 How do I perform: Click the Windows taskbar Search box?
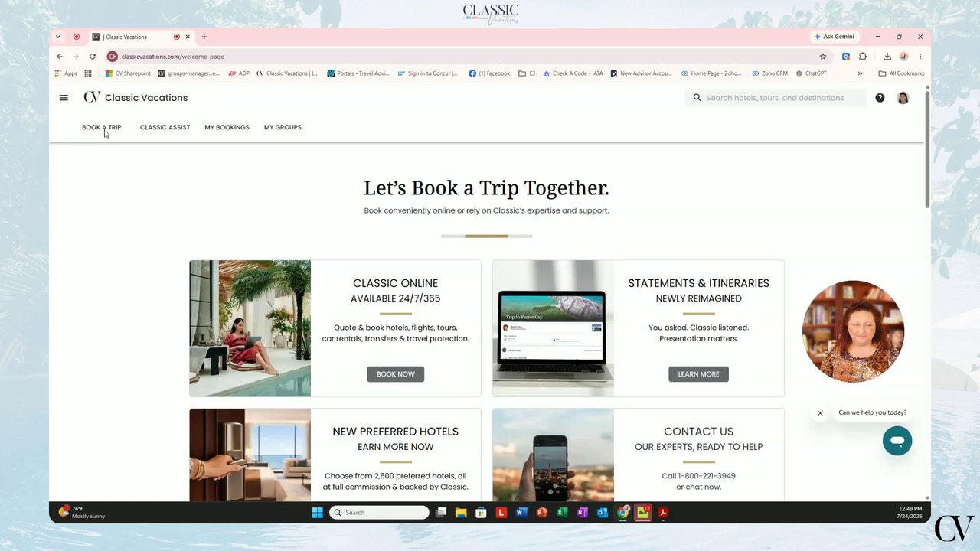(x=380, y=513)
